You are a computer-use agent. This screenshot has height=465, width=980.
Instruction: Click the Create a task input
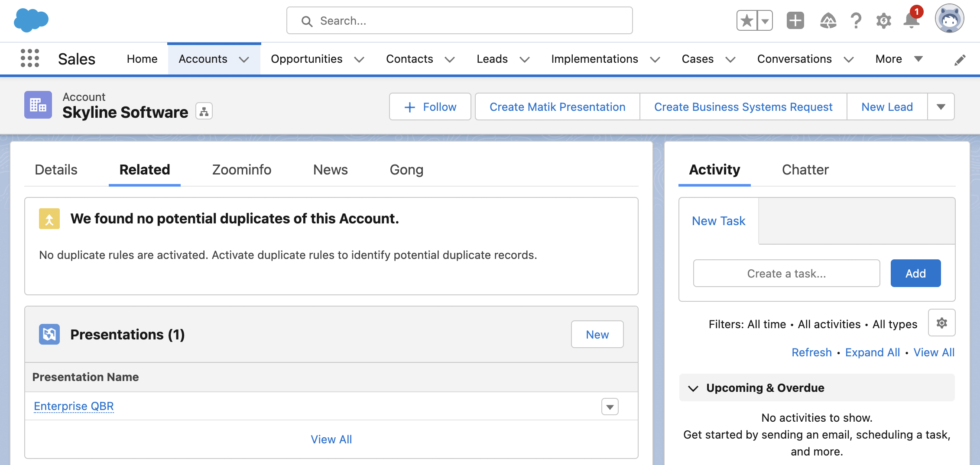[786, 273]
